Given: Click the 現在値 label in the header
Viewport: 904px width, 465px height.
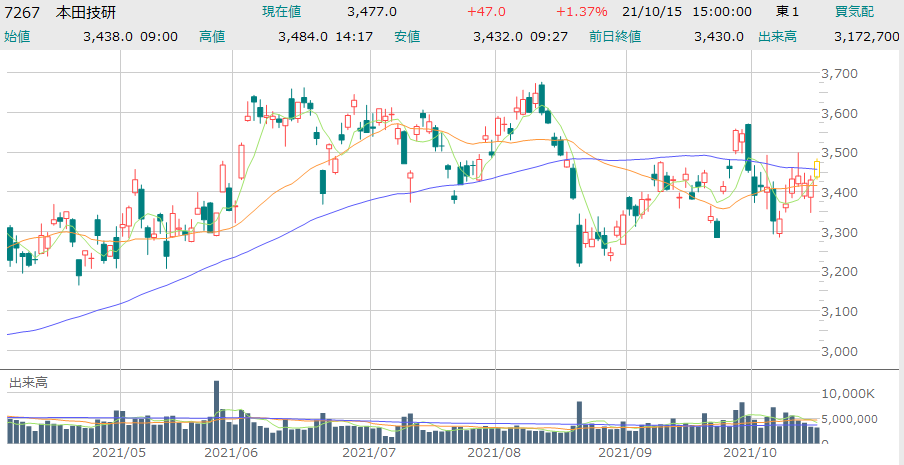Looking at the screenshot, I should coord(280,12).
